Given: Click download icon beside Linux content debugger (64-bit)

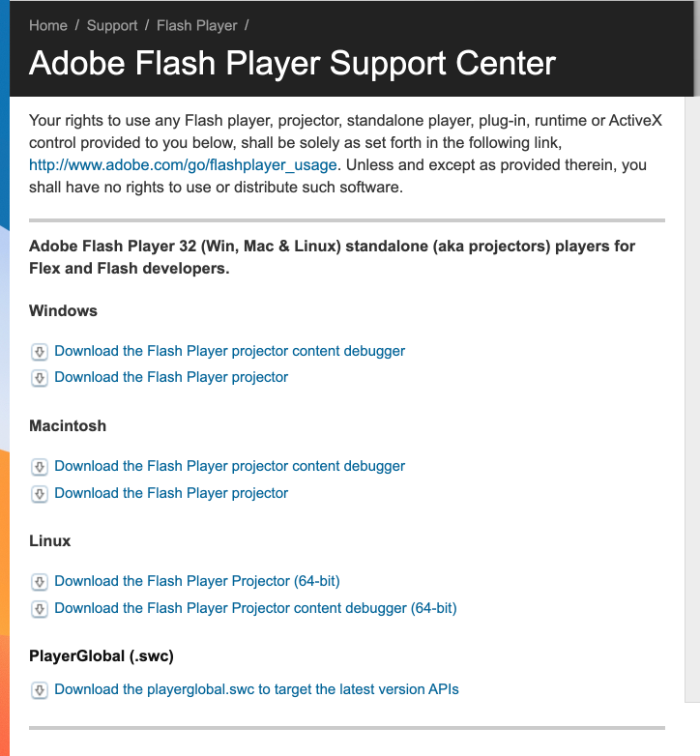Looking at the screenshot, I should (x=40, y=609).
